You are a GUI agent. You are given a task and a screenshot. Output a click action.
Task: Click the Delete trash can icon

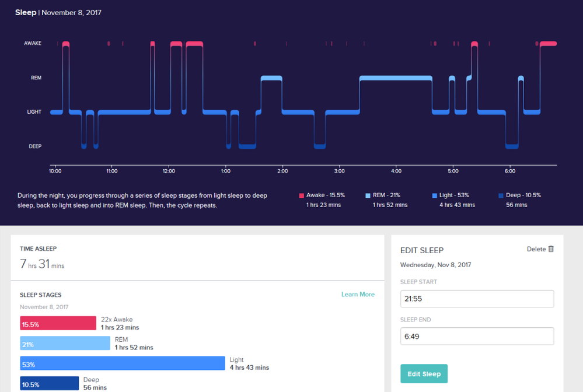(551, 249)
